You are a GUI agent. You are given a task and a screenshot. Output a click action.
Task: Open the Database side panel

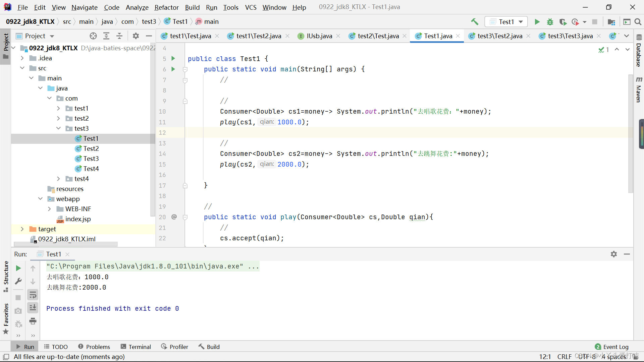639,51
